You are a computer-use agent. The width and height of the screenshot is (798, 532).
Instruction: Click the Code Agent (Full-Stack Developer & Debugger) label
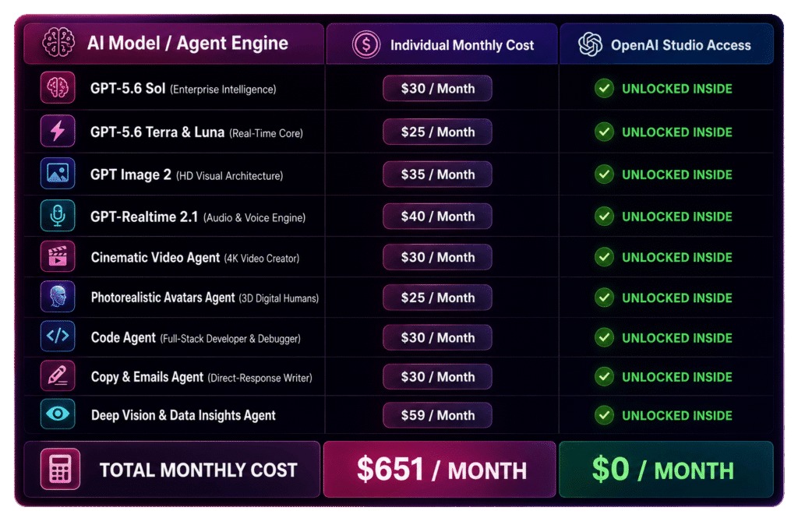tap(196, 338)
